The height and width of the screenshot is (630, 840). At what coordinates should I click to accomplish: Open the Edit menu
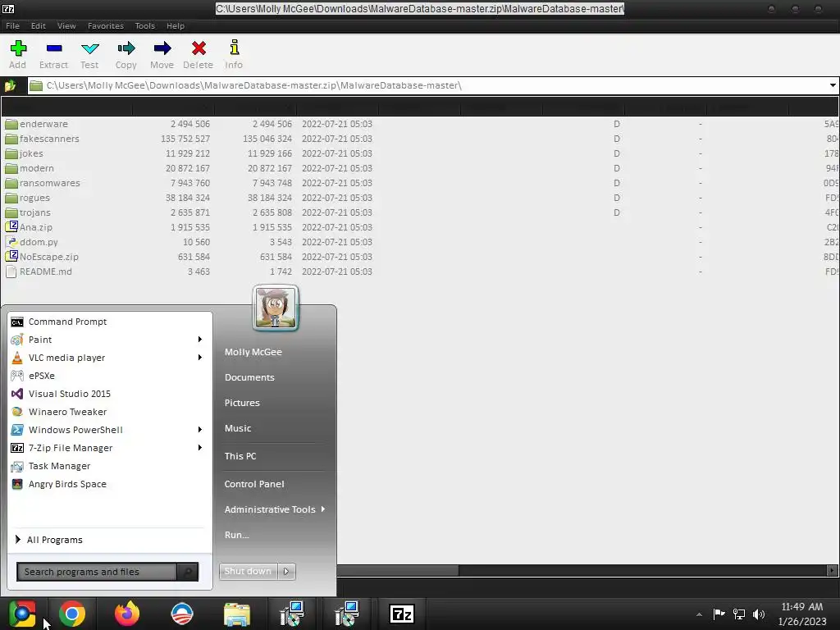coord(38,25)
